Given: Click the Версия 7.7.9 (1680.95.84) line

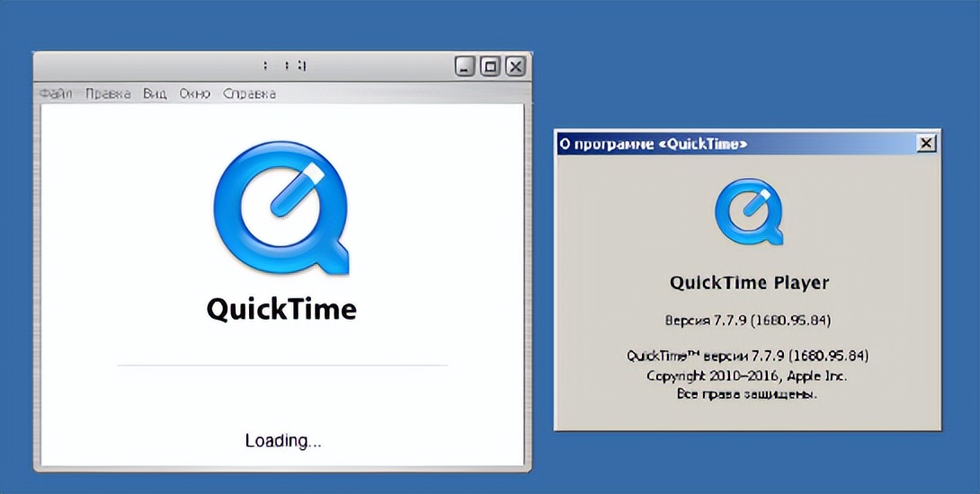Looking at the screenshot, I should 748,321.
